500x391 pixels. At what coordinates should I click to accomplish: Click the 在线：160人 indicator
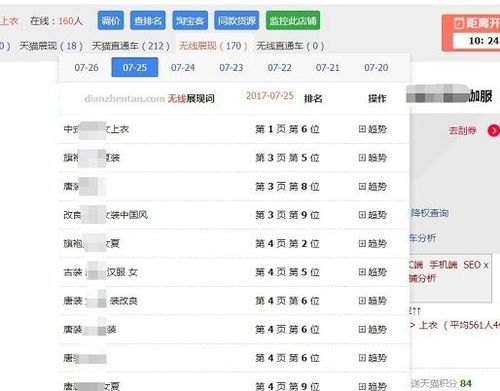point(56,21)
